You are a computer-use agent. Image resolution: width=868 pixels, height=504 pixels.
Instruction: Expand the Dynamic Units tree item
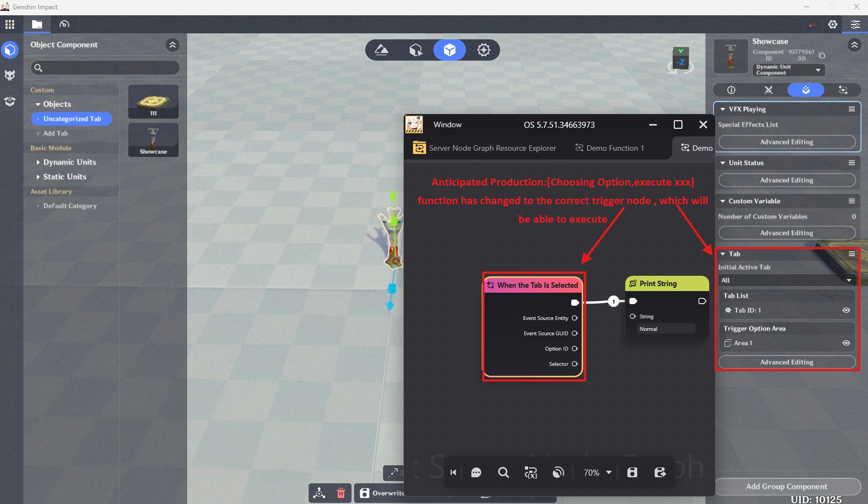click(38, 162)
